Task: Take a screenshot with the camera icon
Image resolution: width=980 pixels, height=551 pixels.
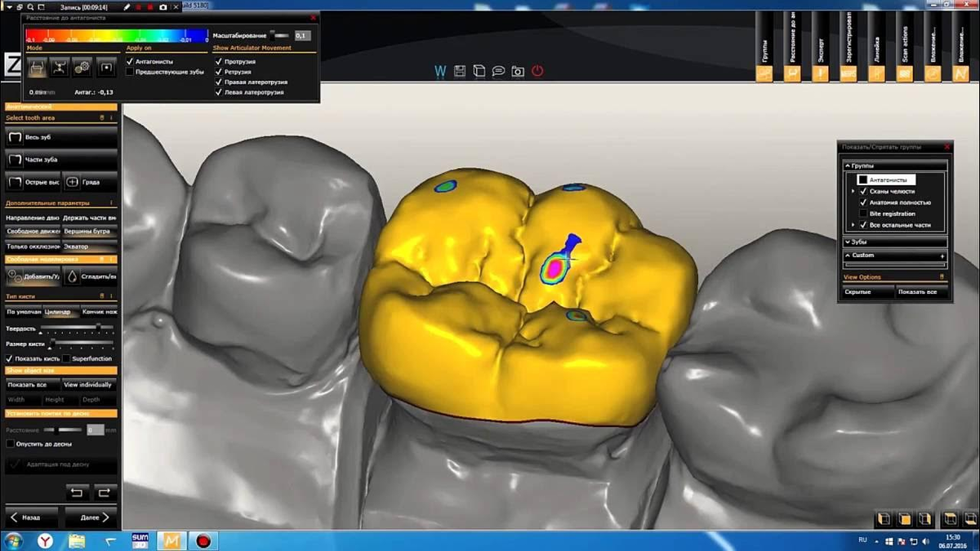Action: coord(518,72)
